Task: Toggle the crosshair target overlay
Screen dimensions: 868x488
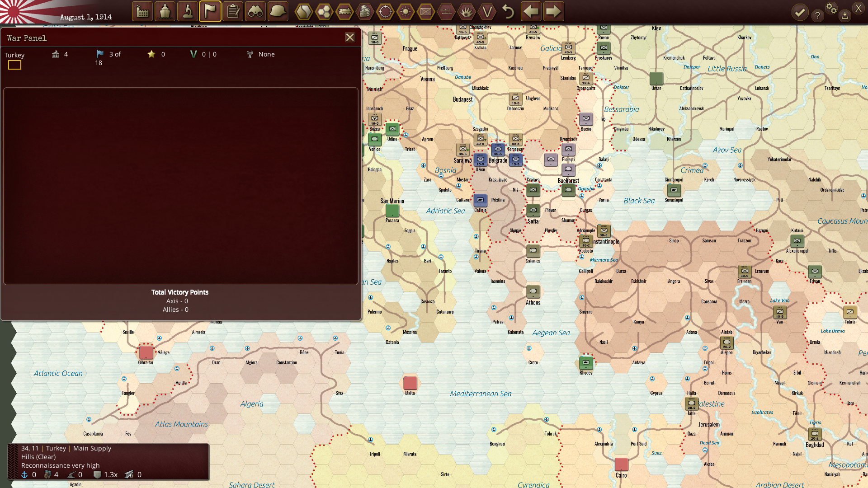Action: click(385, 12)
